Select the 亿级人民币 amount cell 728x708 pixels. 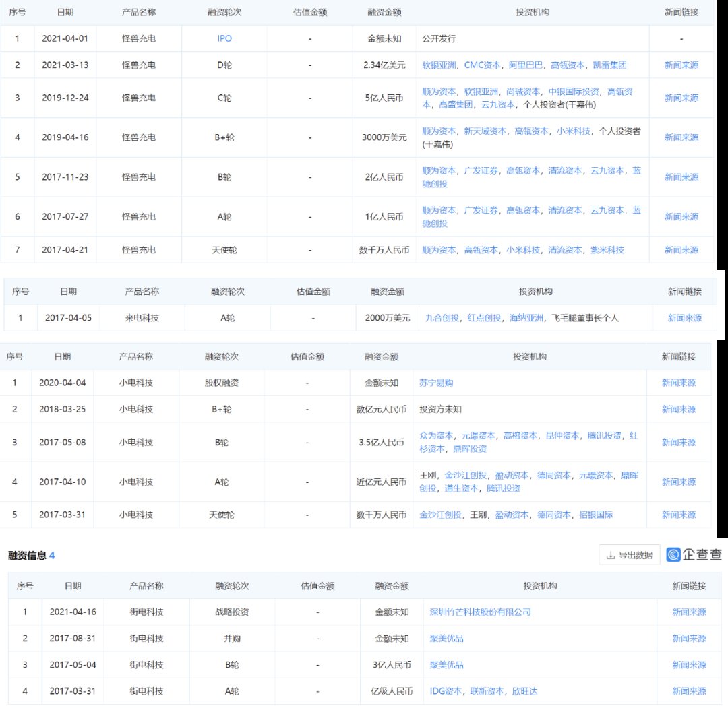(x=392, y=691)
